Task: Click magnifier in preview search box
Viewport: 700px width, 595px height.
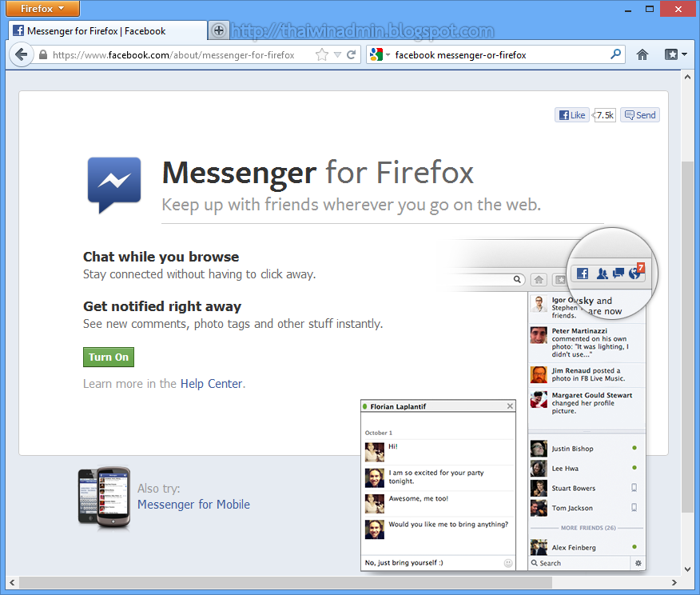Action: click(x=517, y=279)
